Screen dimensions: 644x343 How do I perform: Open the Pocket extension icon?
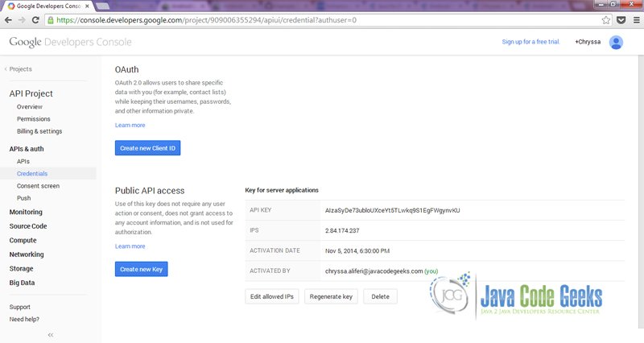click(x=621, y=20)
